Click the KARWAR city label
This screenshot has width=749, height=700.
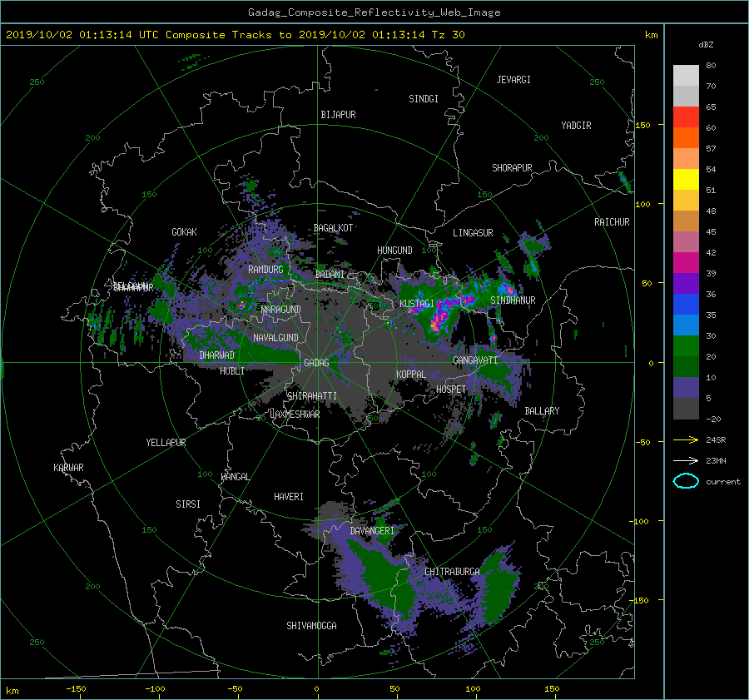[x=68, y=468]
